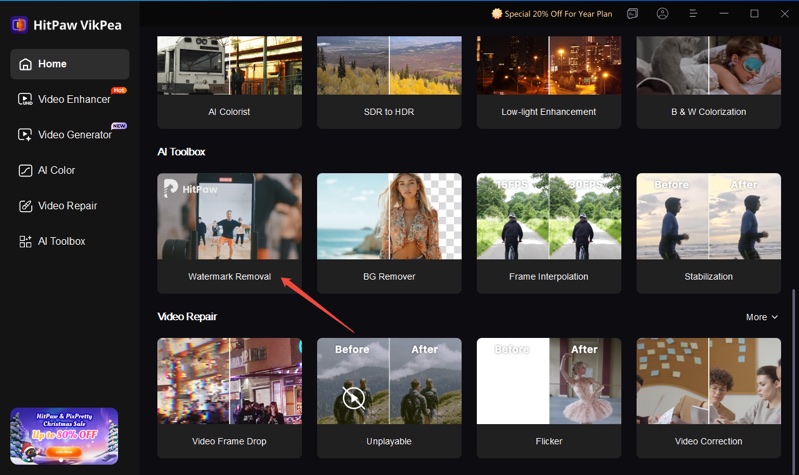
Task: Click the Special 20% Off For Year Plan link
Action: (x=558, y=14)
